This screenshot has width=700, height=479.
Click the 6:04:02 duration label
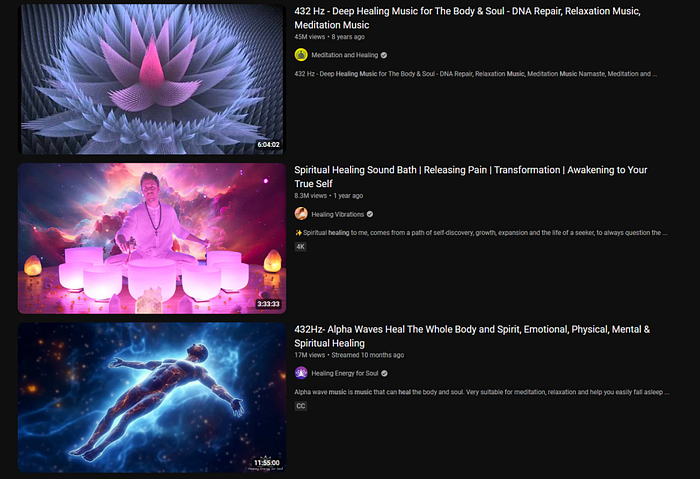click(x=268, y=145)
